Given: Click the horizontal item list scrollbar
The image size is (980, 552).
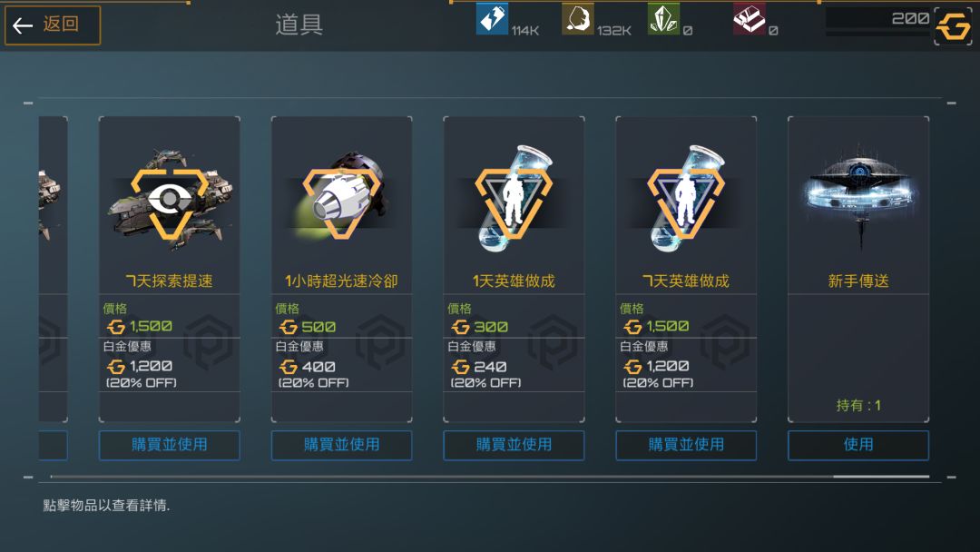Looking at the screenshot, I should [490, 477].
